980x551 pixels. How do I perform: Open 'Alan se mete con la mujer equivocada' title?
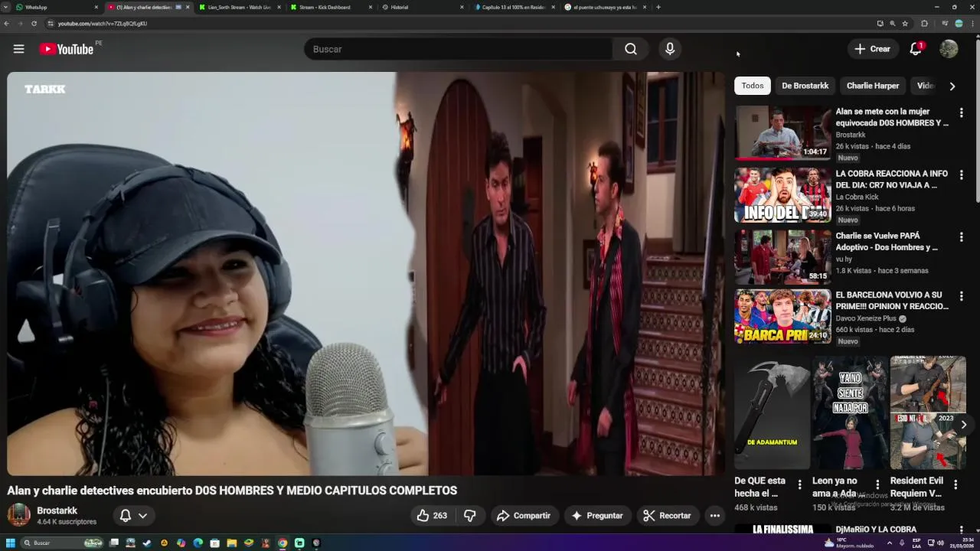click(x=892, y=117)
